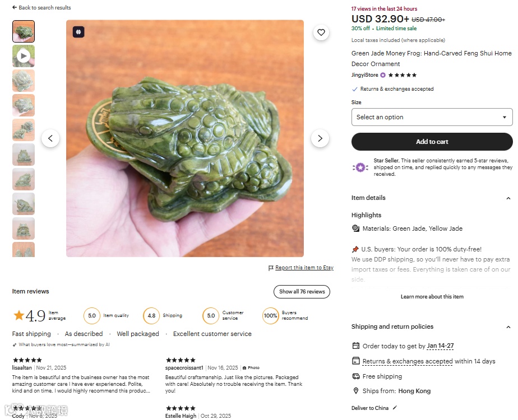Screen dimensions: 518x420
Task: Collapse the Item details section
Action: click(508, 198)
